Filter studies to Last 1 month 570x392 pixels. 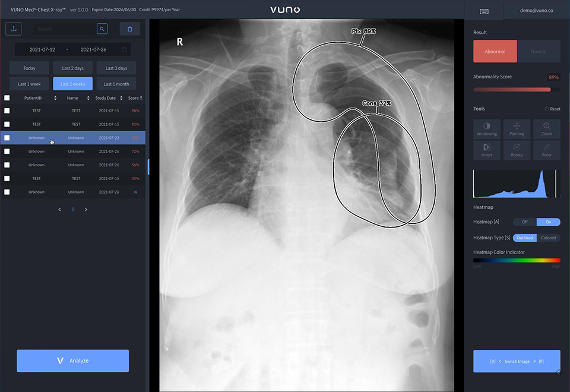[116, 84]
